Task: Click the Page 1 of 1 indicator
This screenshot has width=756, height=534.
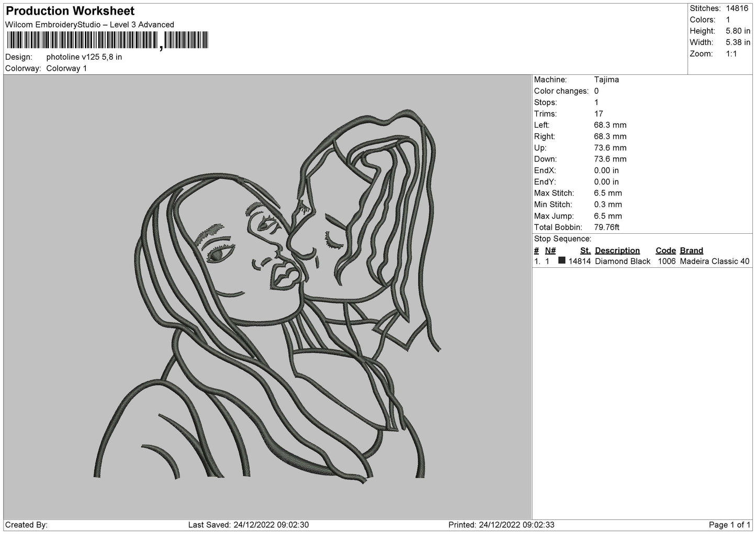Action: (730, 525)
